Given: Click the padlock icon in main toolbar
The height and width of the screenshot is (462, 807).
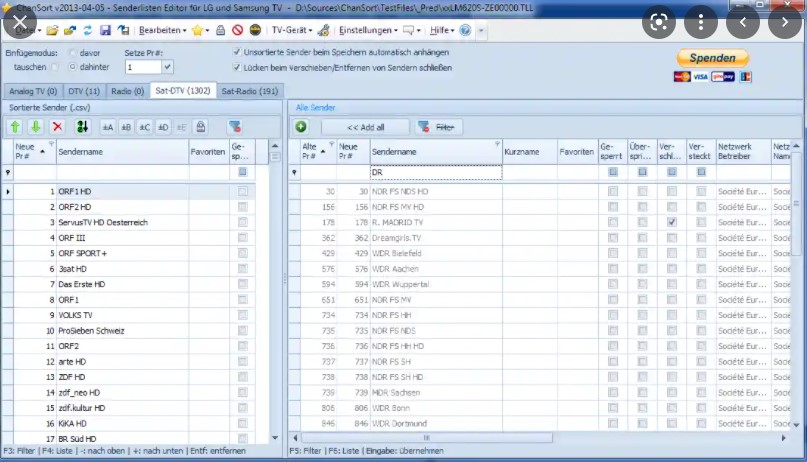Looking at the screenshot, I should click(x=220, y=30).
